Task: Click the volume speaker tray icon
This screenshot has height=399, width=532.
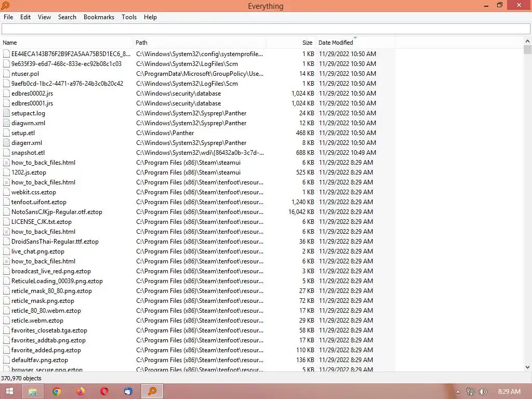Action: click(x=483, y=392)
